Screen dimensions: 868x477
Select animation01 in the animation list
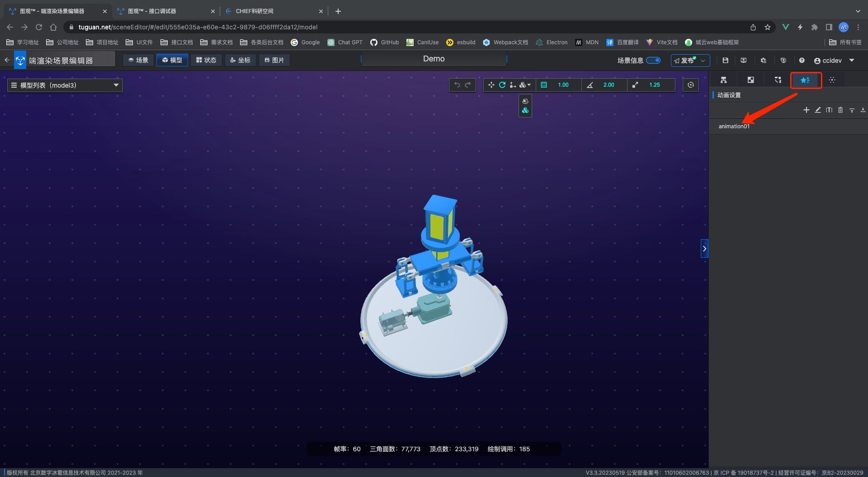pyautogui.click(x=734, y=126)
